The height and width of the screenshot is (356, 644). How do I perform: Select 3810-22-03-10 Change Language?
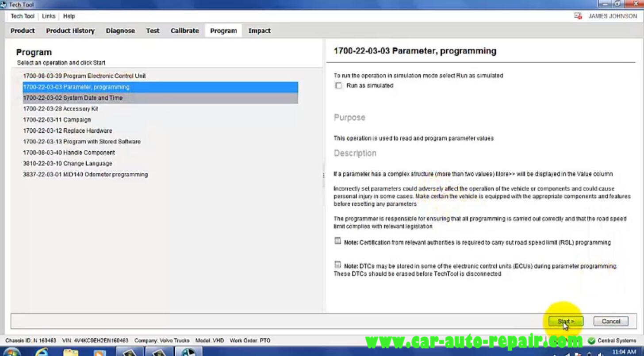[x=160, y=164]
